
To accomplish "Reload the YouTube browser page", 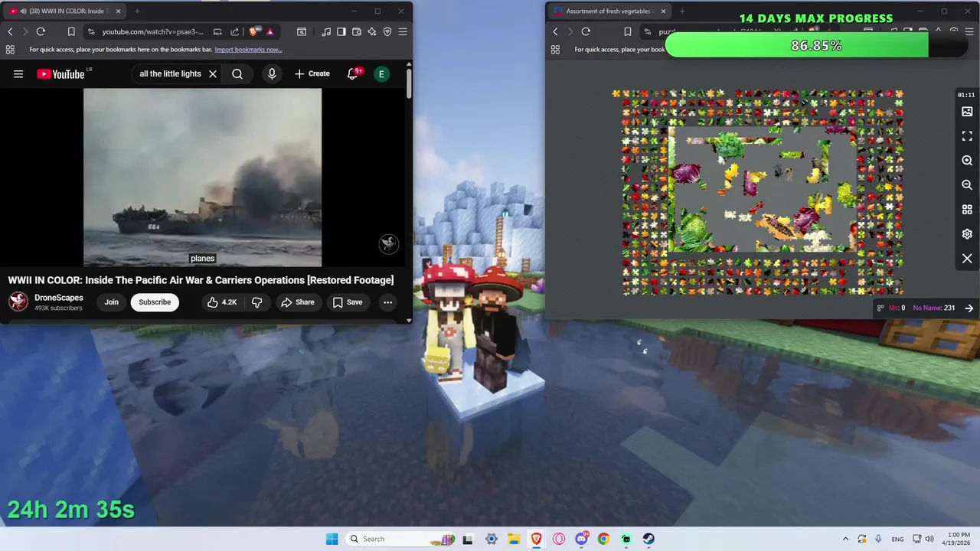I will (x=41, y=31).
